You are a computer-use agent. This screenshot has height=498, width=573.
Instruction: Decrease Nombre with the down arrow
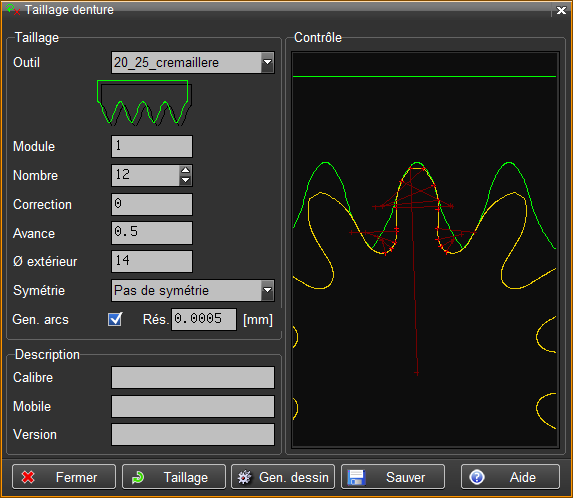point(186,180)
